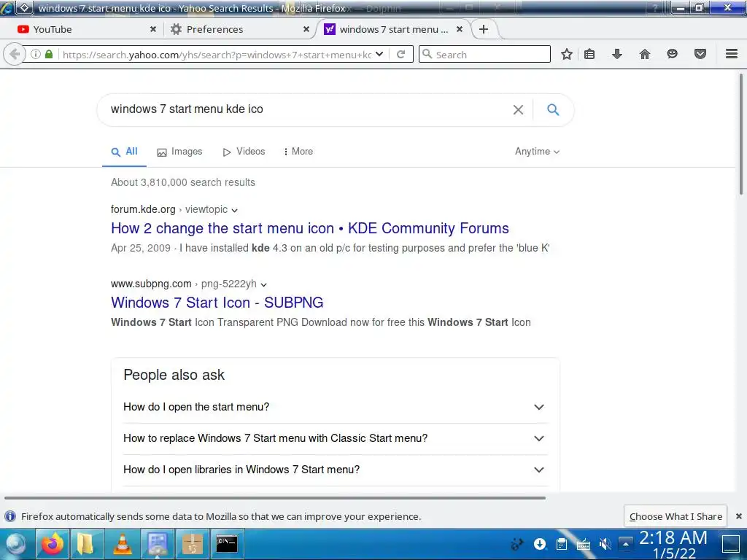
Task: Dismiss the Firefox data notification bar
Action: point(738,516)
